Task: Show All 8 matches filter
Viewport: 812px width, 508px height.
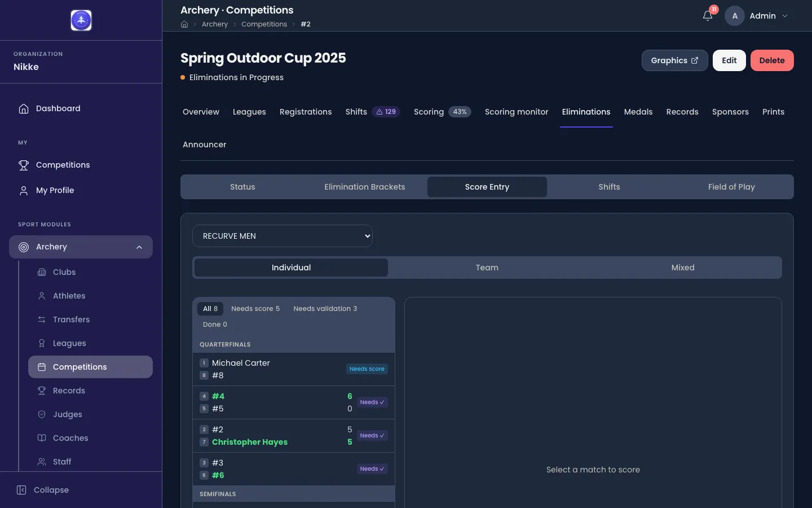Action: pyautogui.click(x=210, y=309)
